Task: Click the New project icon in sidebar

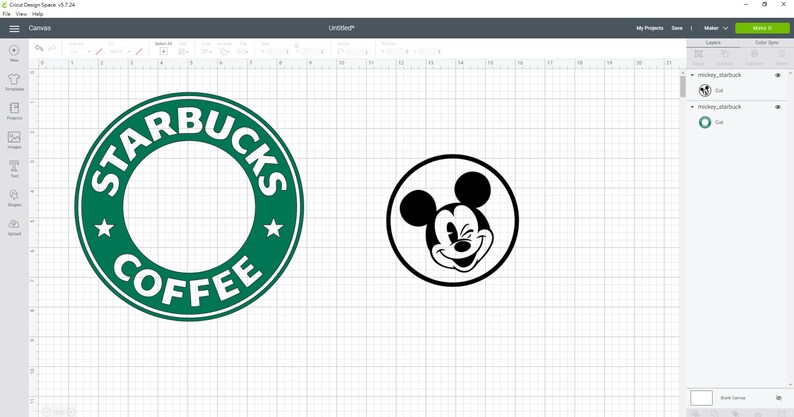Action: click(x=14, y=53)
